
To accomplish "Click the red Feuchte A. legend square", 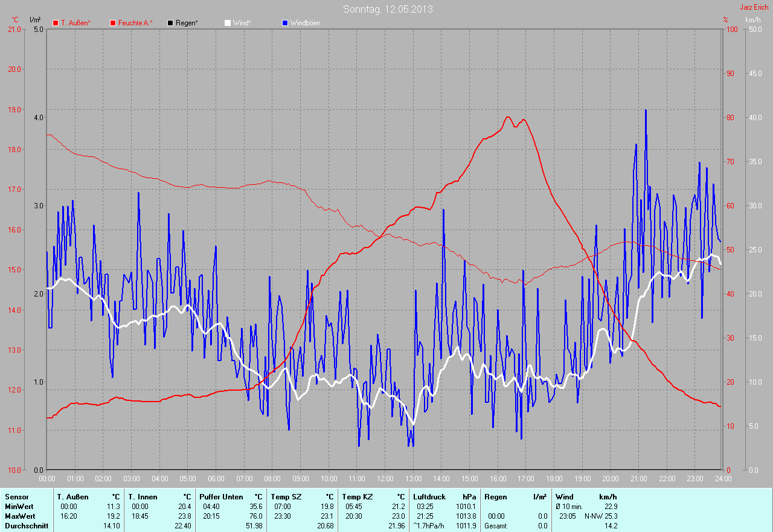I will pyautogui.click(x=113, y=23).
